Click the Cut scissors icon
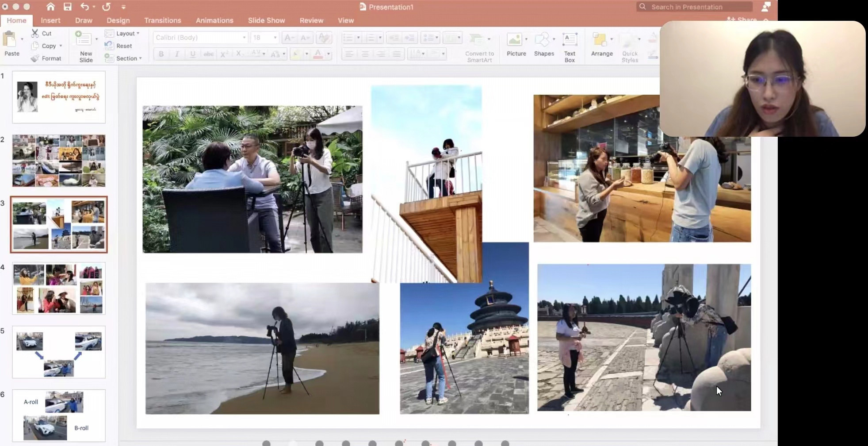This screenshot has width=868, height=446. tap(35, 33)
